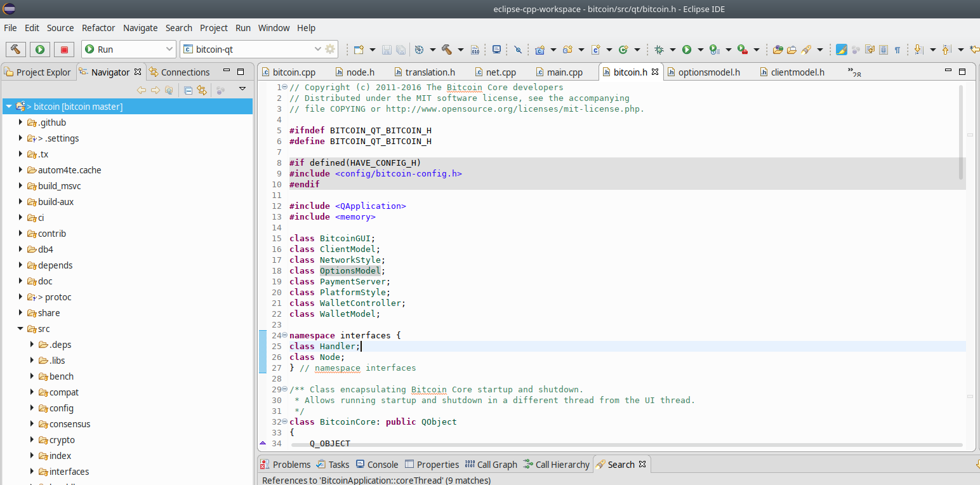The width and height of the screenshot is (980, 485).
Task: Click the Debug bug icon
Action: (659, 49)
